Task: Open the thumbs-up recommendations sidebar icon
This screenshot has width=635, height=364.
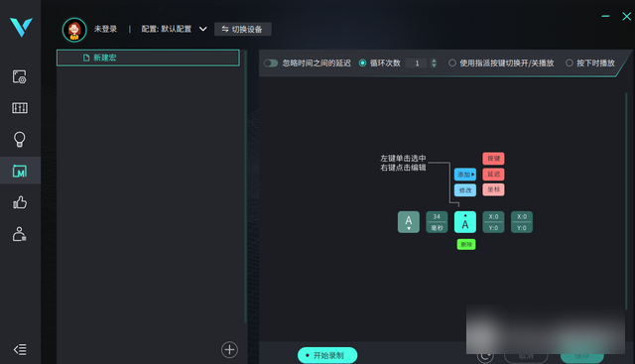Action: 20,202
